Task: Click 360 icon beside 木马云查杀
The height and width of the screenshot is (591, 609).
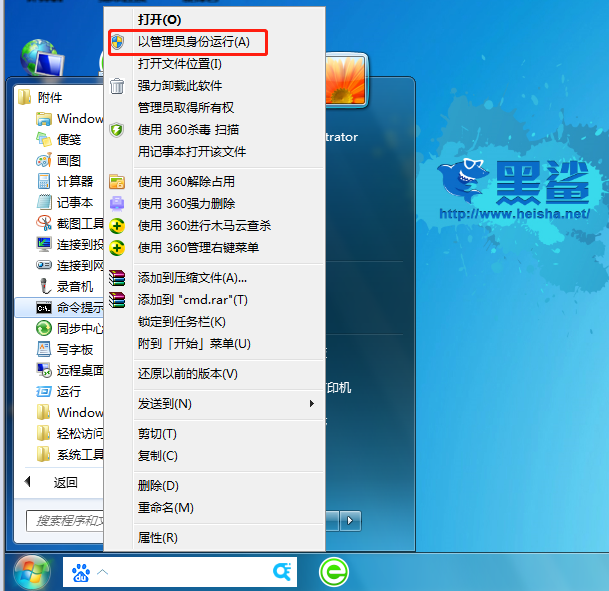Action: tap(117, 226)
